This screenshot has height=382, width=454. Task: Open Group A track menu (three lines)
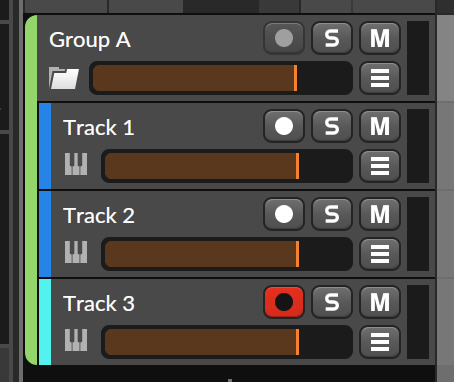click(x=380, y=78)
